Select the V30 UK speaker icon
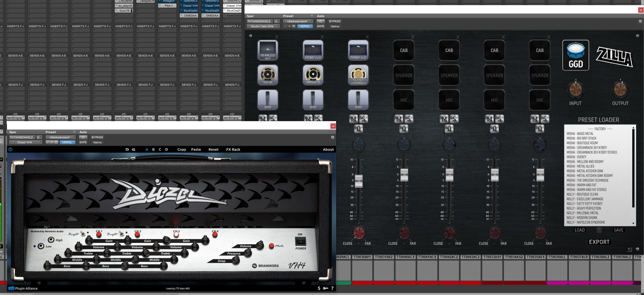 click(x=268, y=74)
